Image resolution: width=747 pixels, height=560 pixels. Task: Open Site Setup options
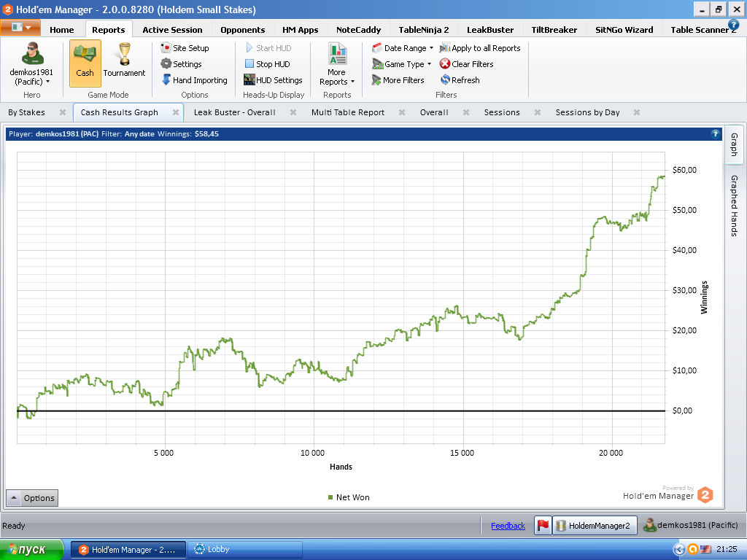coord(185,48)
